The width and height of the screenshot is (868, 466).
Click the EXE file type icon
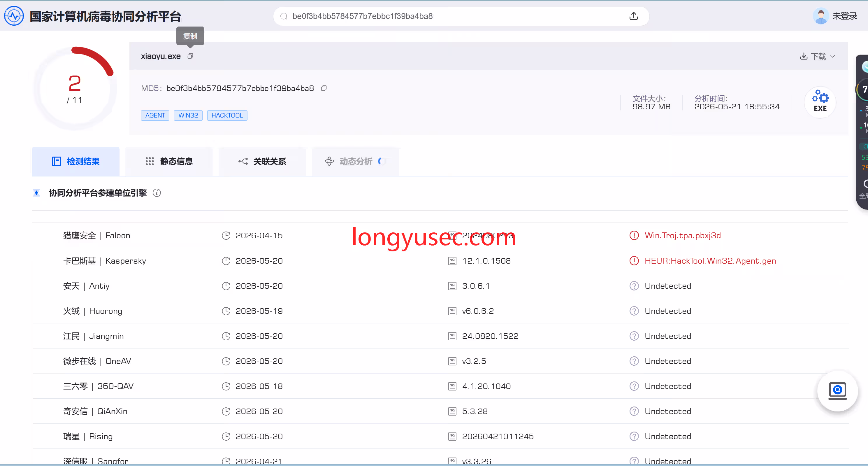(820, 102)
